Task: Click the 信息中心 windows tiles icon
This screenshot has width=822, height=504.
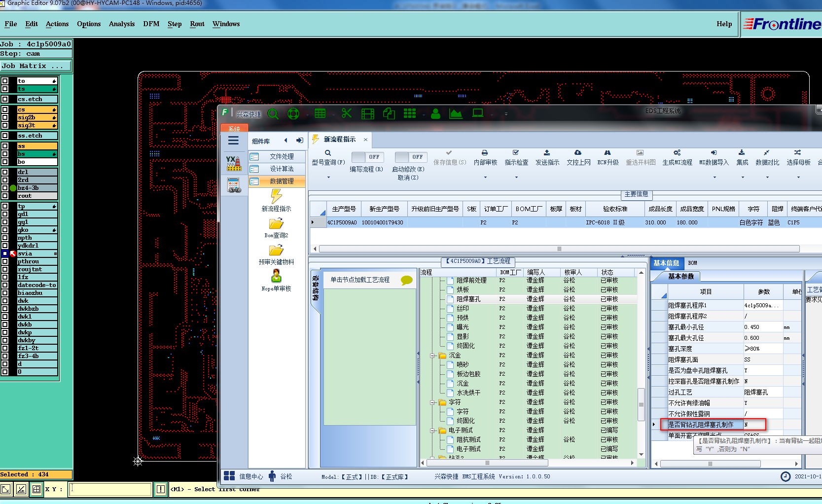Action: [229, 476]
